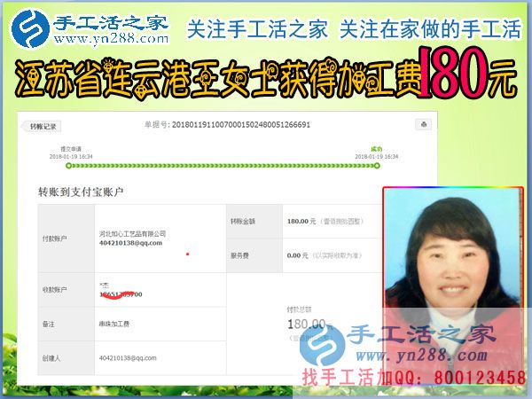Click the 收款账户 phone number
Viewport: 532px width, 399px height.
tap(121, 294)
